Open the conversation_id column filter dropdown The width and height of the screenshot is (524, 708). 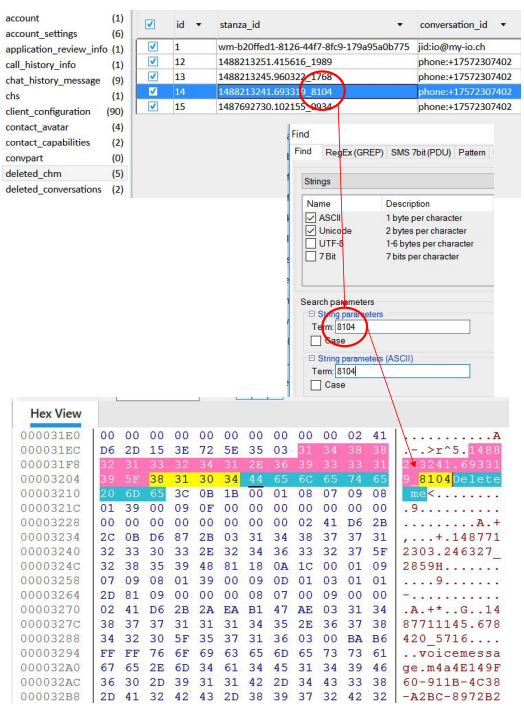coord(503,25)
